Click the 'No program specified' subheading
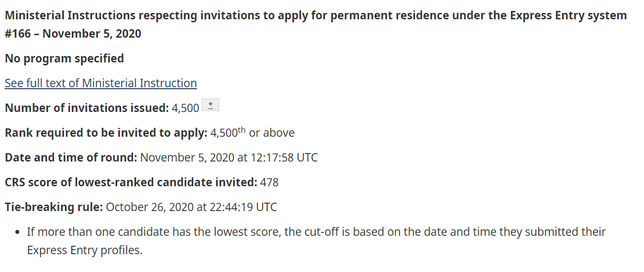This screenshot has width=644, height=272. point(64,58)
